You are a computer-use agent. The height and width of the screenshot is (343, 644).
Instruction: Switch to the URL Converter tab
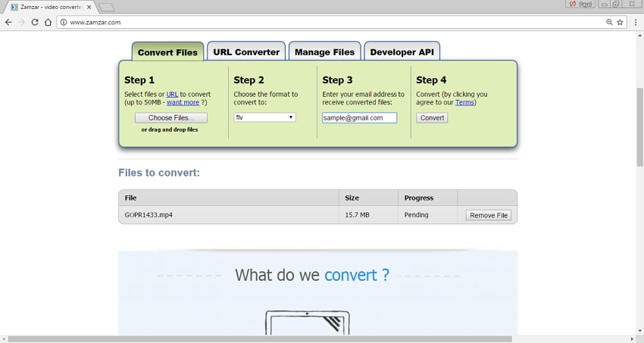point(246,51)
